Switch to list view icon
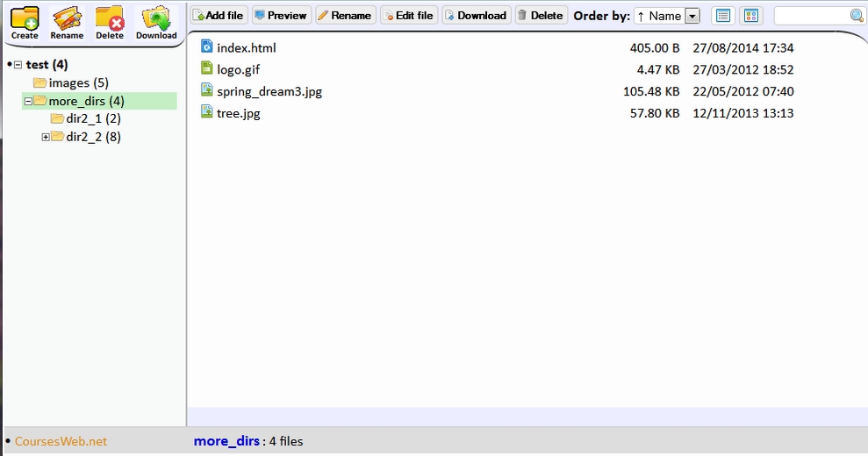The image size is (868, 456). (x=723, y=16)
